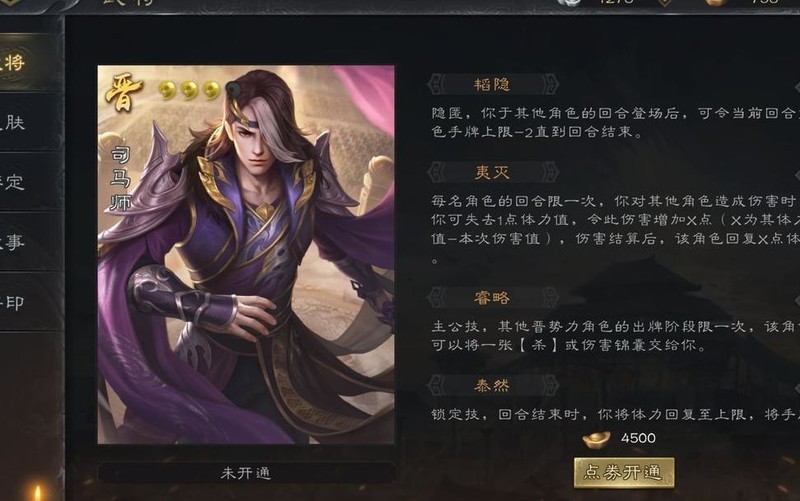The width and height of the screenshot is (800, 501).
Task: Click the dark empty health magatama icon
Action: [x=233, y=90]
